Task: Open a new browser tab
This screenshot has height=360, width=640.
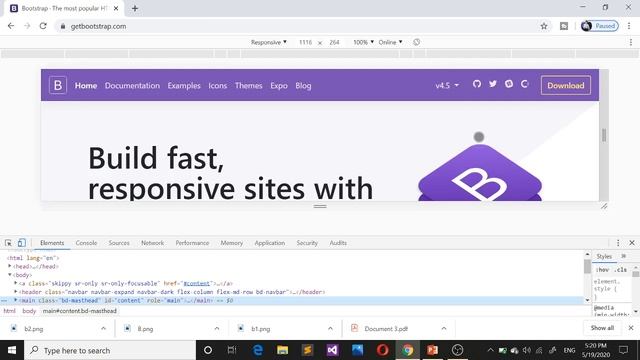Action: [135, 8]
